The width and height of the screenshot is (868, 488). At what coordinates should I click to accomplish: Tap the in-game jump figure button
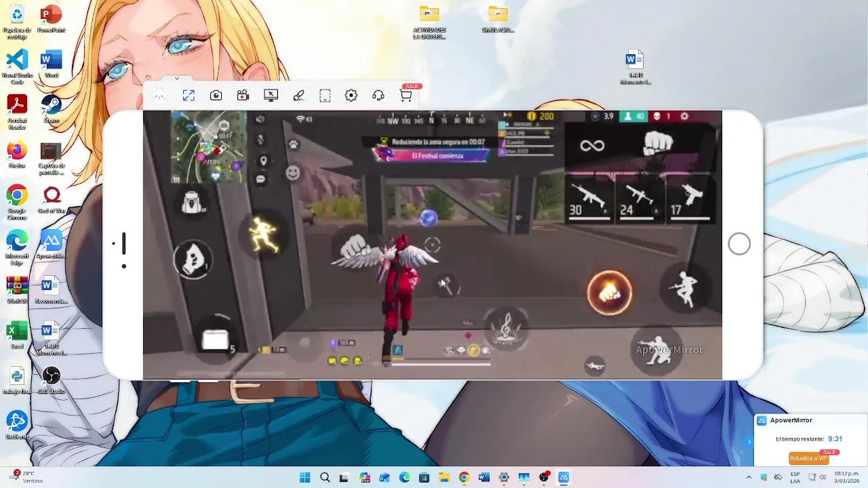(x=685, y=289)
